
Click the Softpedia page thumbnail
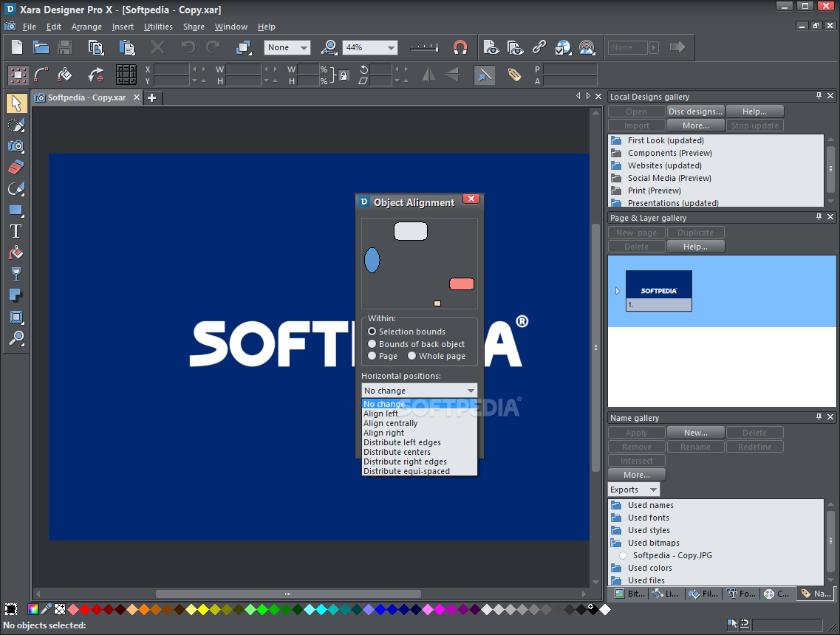659,291
